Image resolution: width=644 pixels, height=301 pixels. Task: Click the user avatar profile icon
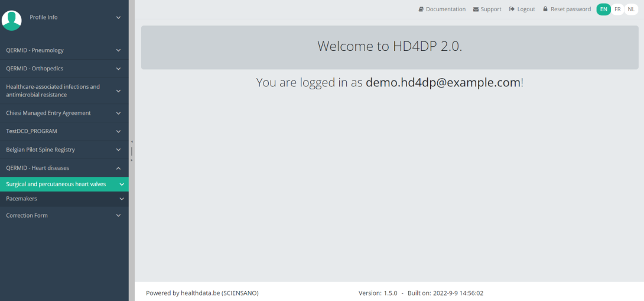[12, 20]
